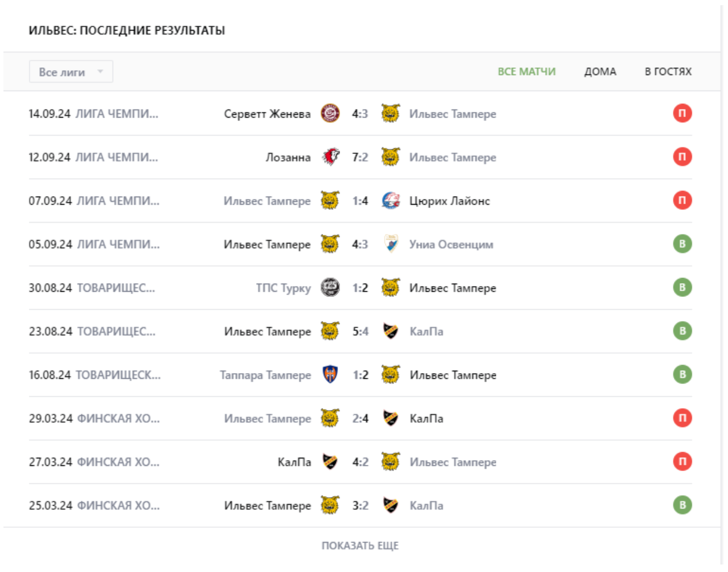Screen dimensions: 728x572
Task: Click the Таппара Тампере team logo
Action: (330, 375)
